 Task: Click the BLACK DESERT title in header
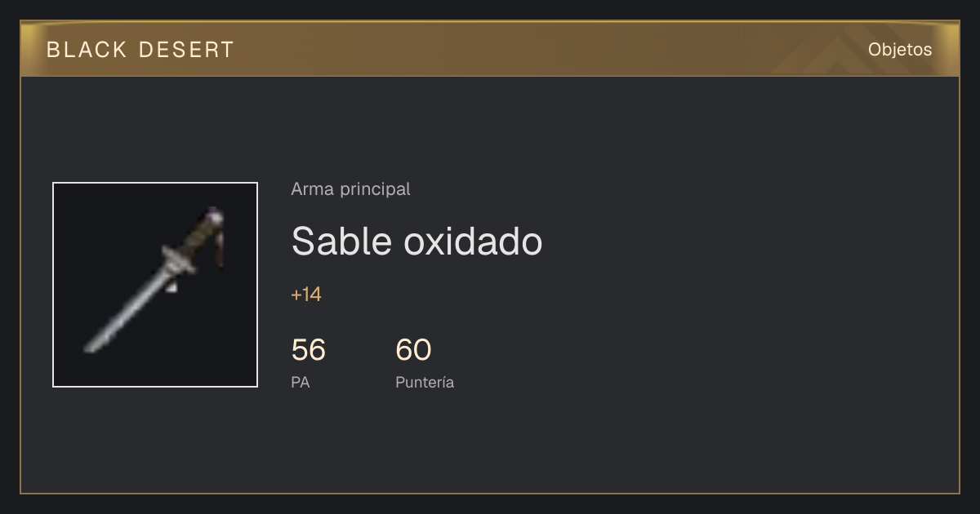click(140, 50)
